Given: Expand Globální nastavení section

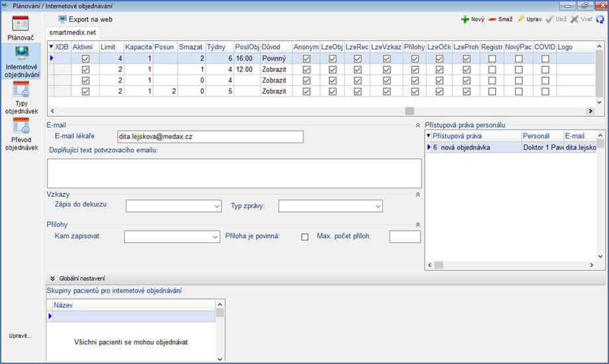Looking at the screenshot, I should point(52,279).
